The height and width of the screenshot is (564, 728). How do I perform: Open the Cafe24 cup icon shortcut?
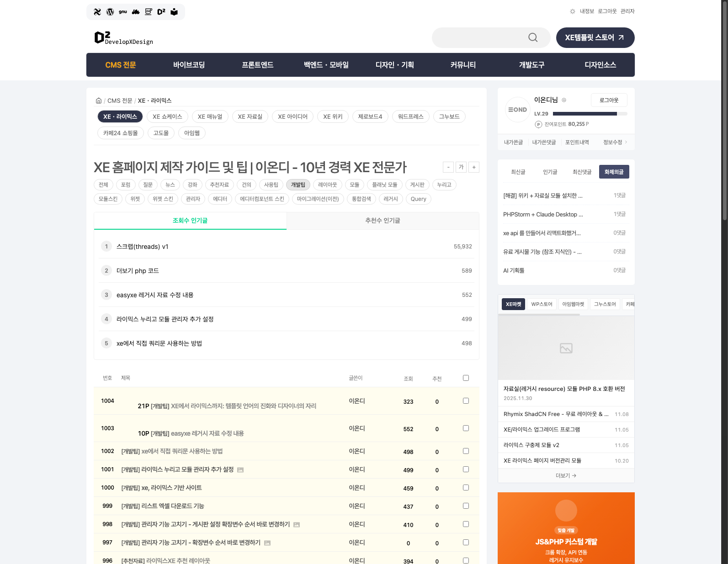click(149, 12)
